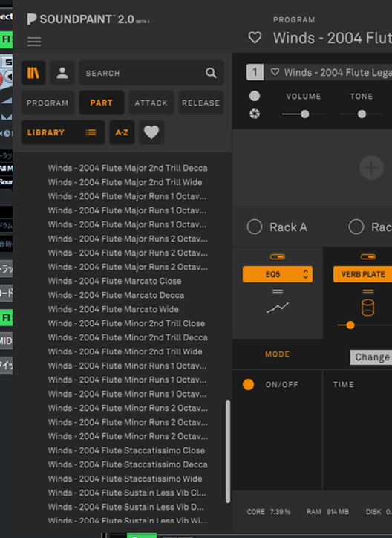Switch to the Program tab

[48, 103]
